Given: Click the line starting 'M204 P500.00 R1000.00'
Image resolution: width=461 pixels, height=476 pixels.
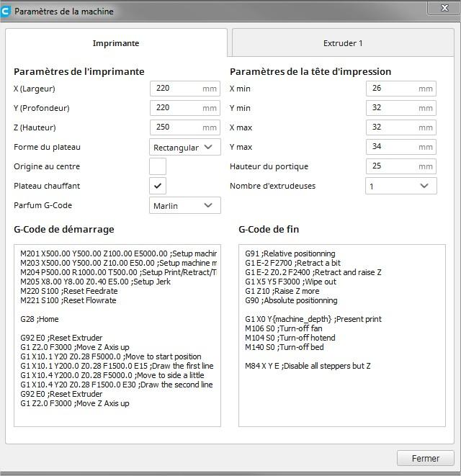Looking at the screenshot, I should point(118,272).
